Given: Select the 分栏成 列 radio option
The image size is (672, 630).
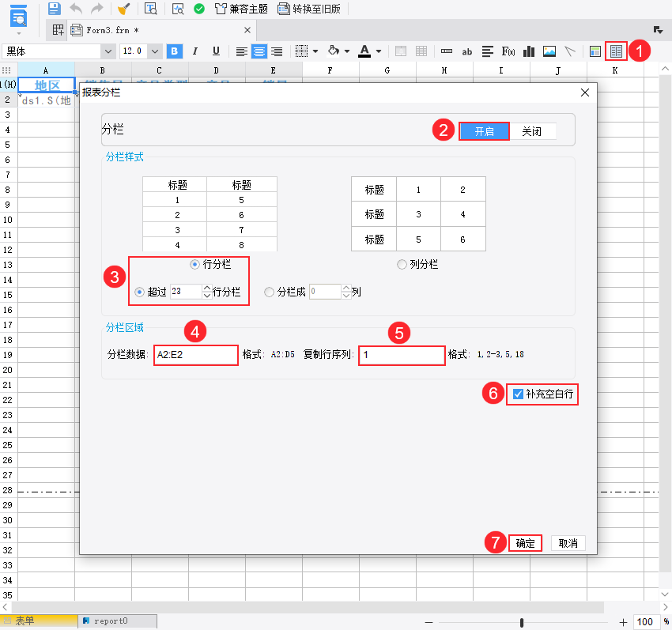Looking at the screenshot, I should pyautogui.click(x=269, y=292).
